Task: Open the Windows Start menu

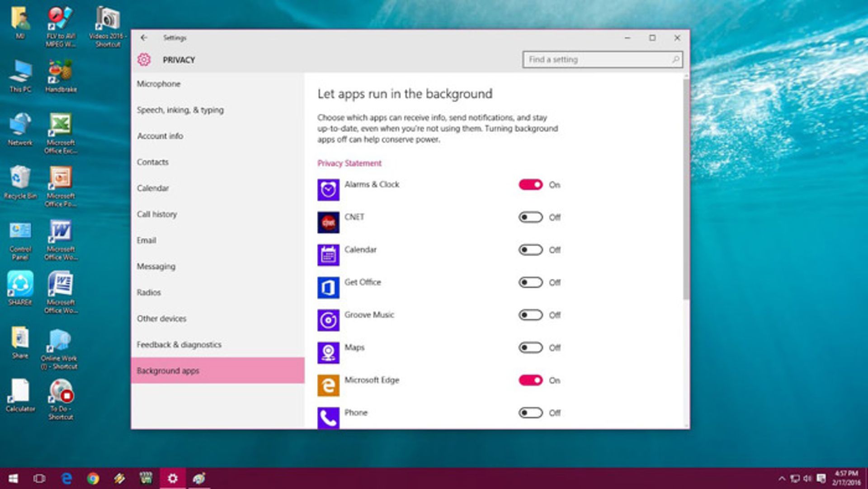Action: [13, 478]
